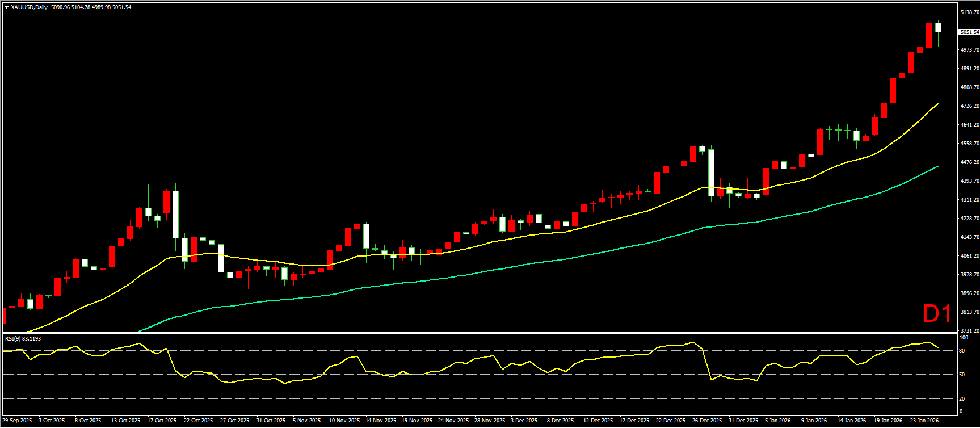Open the dropdown arrow beside XAUUSD,Daily
Viewport: 980px width, 428px height.
coord(6,7)
